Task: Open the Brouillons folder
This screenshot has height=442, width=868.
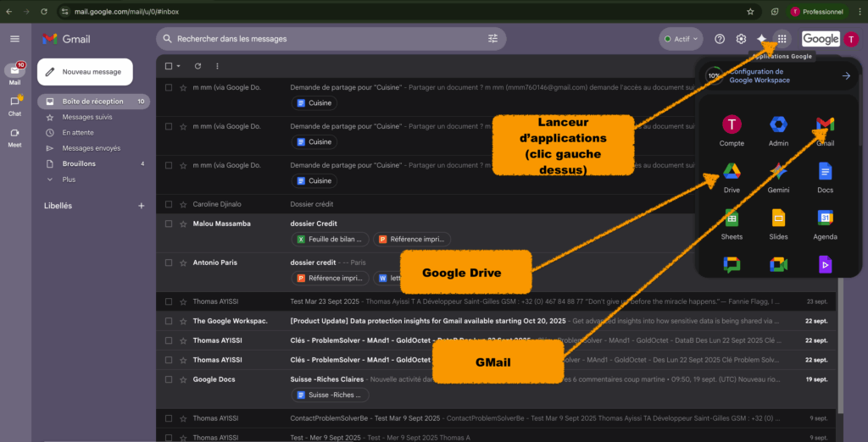Action: [x=79, y=163]
